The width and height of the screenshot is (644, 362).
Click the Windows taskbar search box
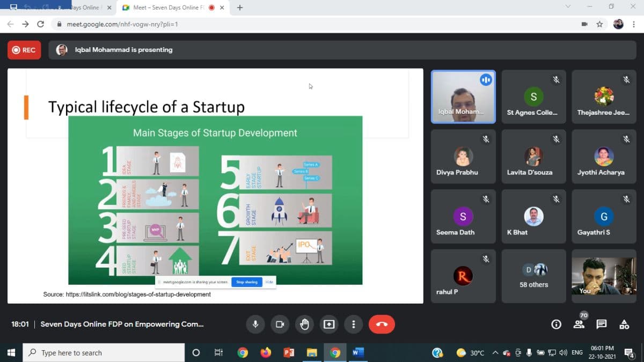pyautogui.click(x=105, y=353)
